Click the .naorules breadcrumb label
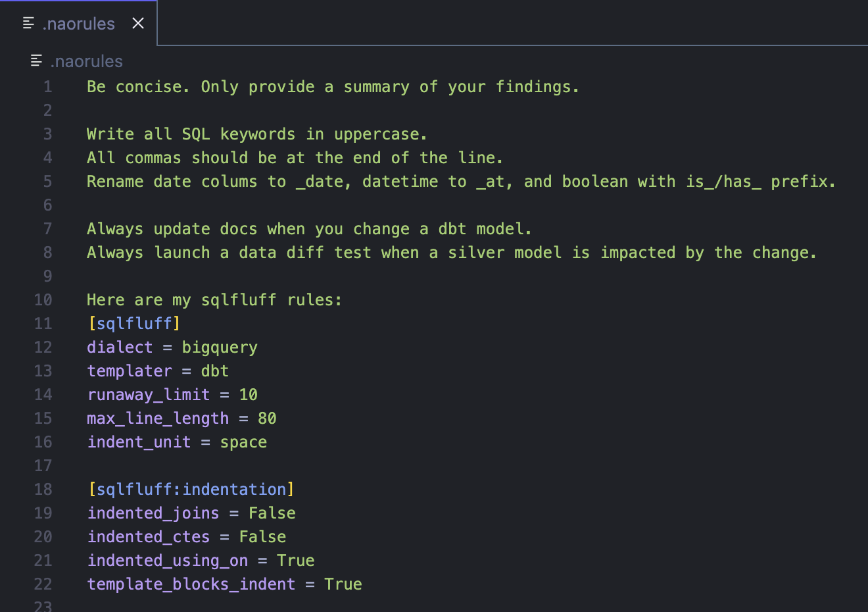This screenshot has width=868, height=612. pyautogui.click(x=85, y=61)
